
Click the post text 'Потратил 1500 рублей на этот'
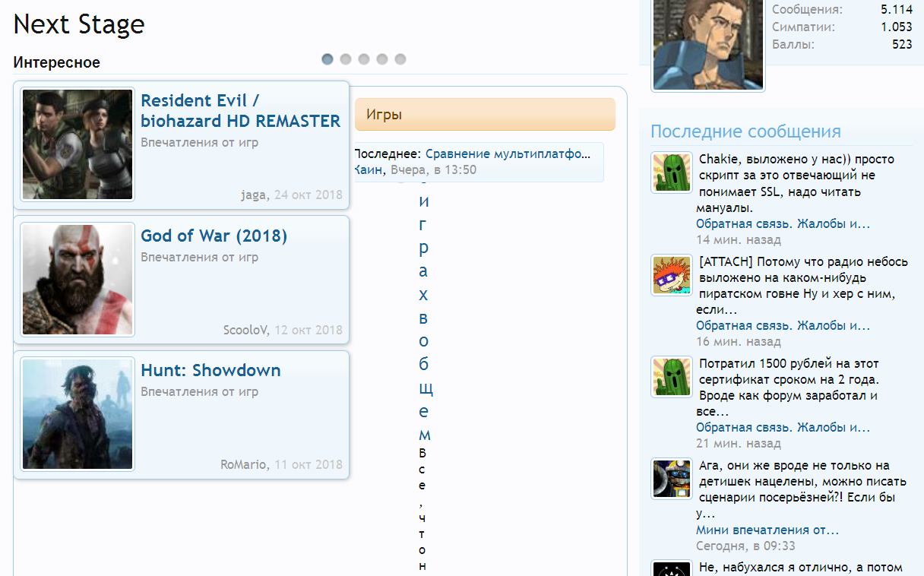point(789,388)
